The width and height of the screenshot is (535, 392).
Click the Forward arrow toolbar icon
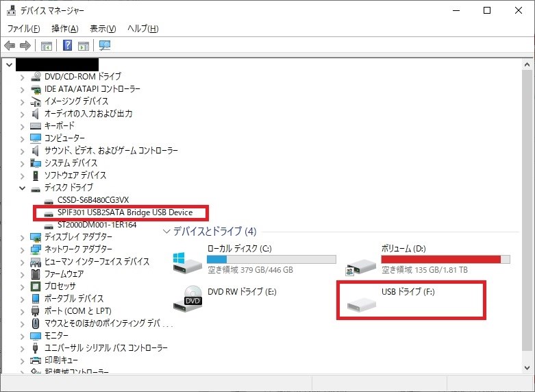tap(25, 45)
